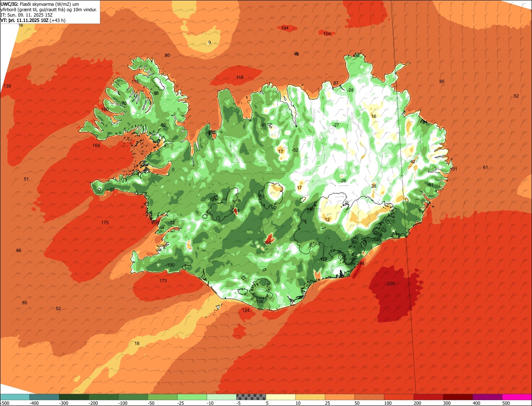Click the '-26' value in the central highlands
This screenshot has height=406, width=532.
(x=342, y=181)
